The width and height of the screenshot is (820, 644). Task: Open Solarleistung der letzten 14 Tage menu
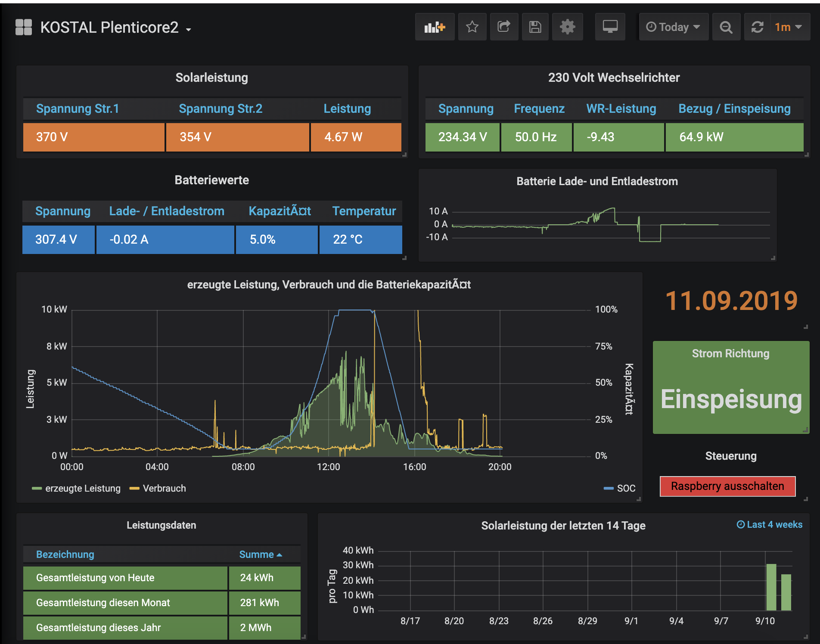563,526
